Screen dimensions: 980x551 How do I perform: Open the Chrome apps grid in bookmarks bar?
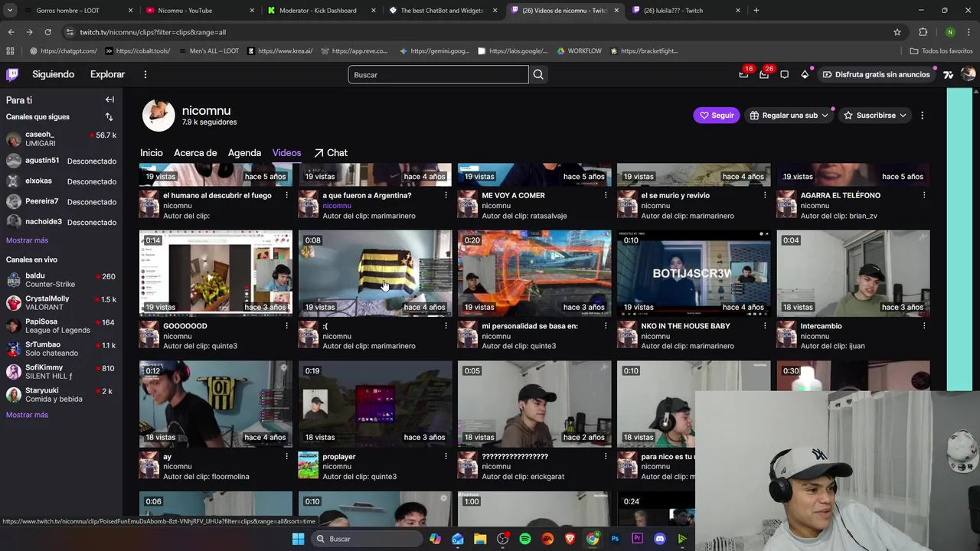pos(10,51)
